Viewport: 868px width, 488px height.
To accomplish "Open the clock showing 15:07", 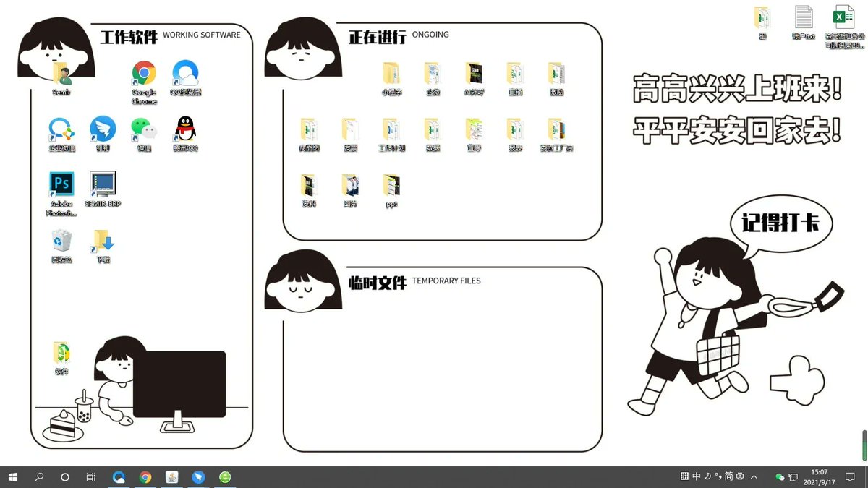I will point(820,477).
